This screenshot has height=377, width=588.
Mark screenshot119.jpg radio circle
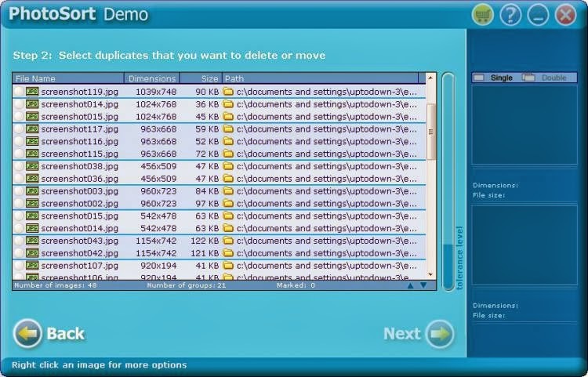19,92
